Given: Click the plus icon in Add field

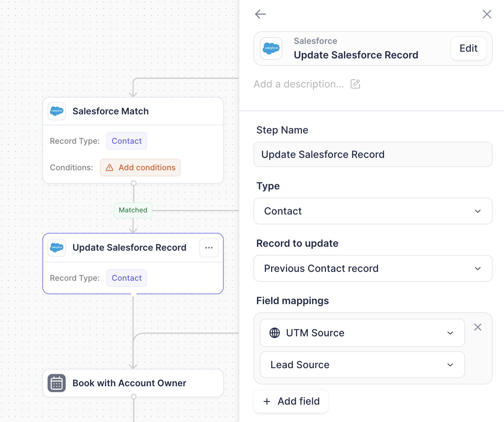Looking at the screenshot, I should (267, 401).
